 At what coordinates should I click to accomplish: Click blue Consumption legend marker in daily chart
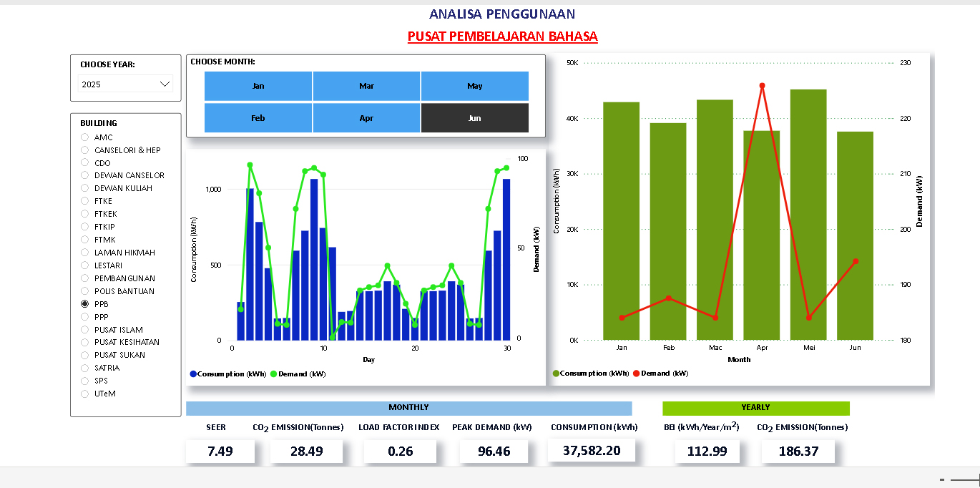point(193,374)
